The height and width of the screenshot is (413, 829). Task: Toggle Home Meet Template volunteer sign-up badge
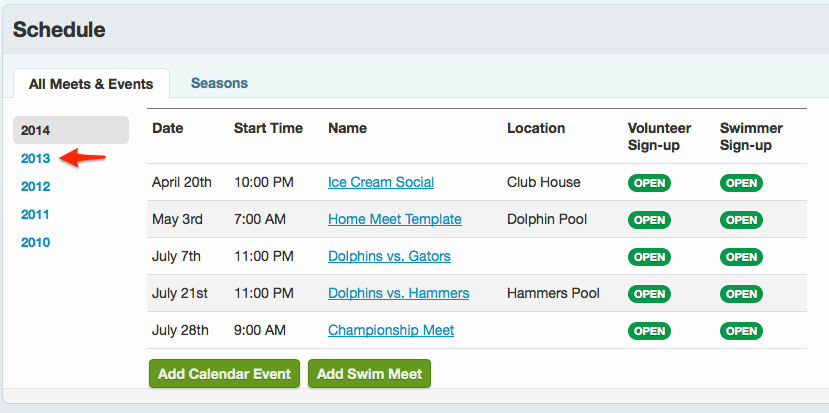coord(649,220)
